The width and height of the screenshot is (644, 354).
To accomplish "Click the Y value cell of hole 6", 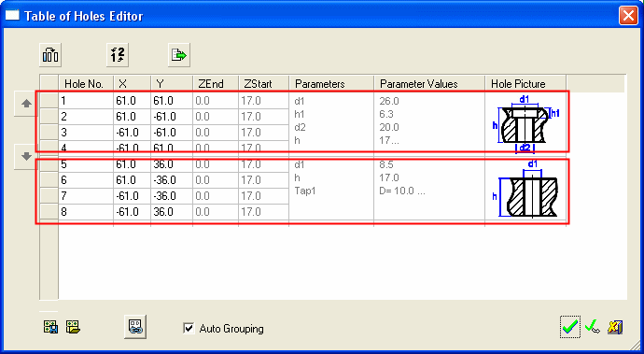I will point(172,180).
